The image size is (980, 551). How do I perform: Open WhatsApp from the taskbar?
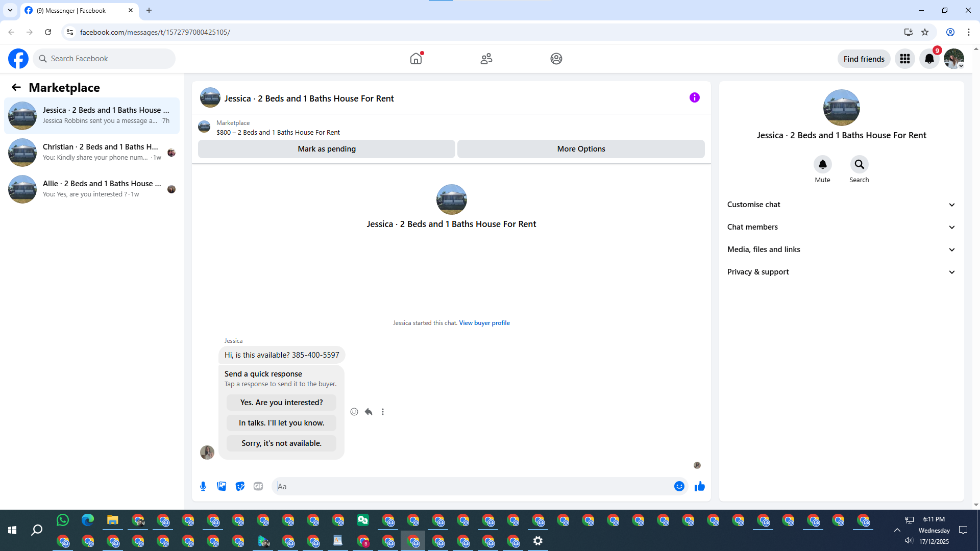pos(63,520)
